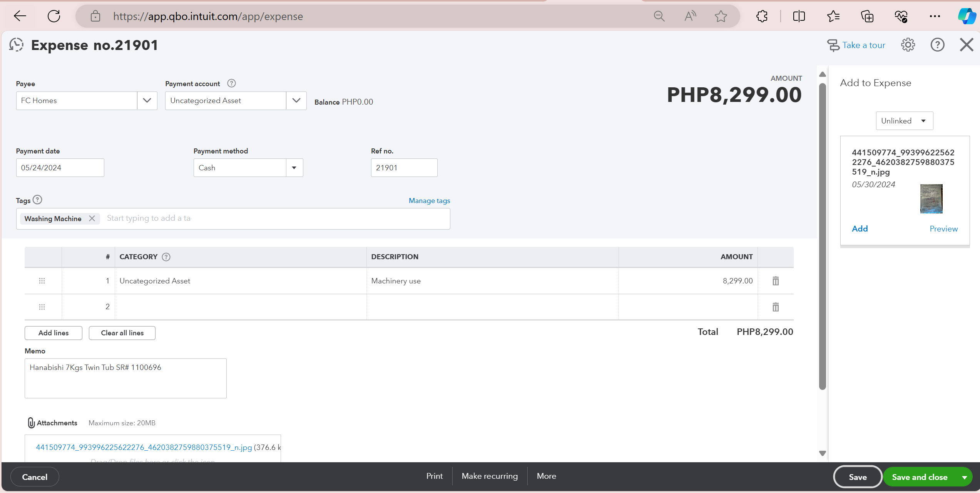980x493 pixels.
Task: Open the Unlinked filter dropdown
Action: pos(904,121)
